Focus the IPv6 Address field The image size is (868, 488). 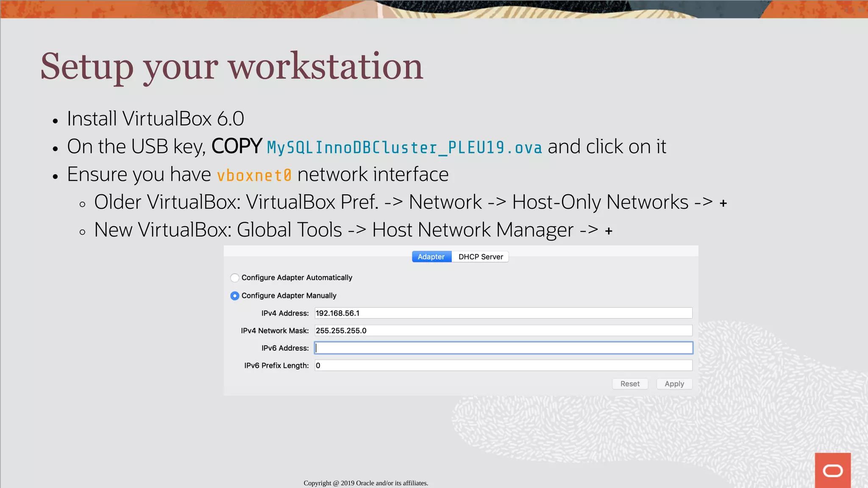[504, 348]
